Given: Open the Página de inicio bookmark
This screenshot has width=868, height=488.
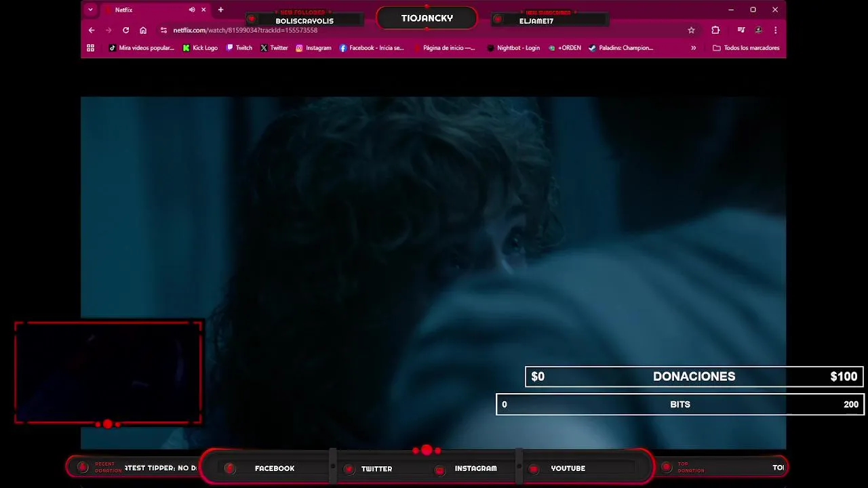Looking at the screenshot, I should tap(444, 48).
